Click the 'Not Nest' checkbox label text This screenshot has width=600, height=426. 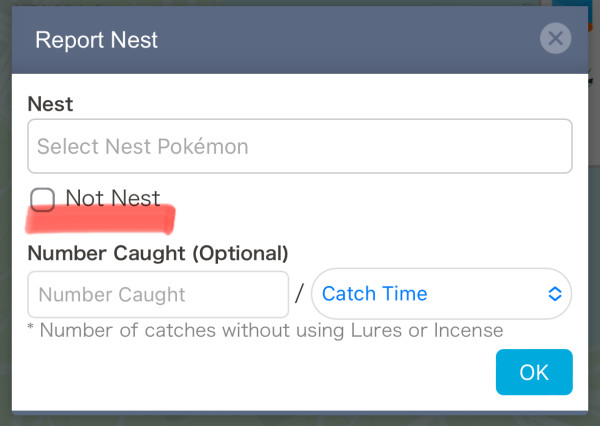click(112, 198)
